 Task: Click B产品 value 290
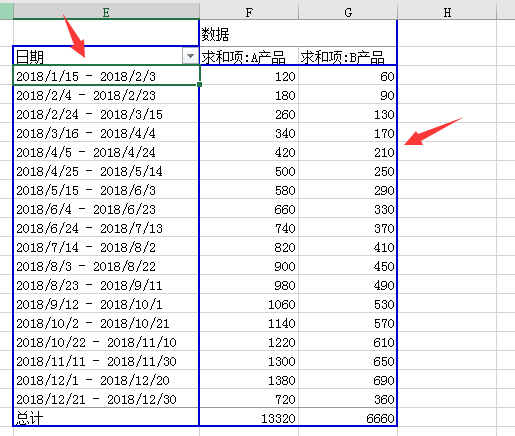pos(348,189)
